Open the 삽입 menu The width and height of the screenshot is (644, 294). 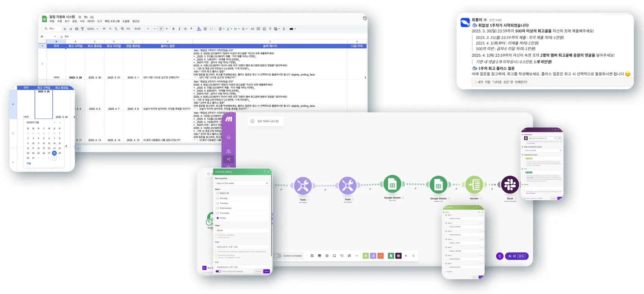click(75, 21)
